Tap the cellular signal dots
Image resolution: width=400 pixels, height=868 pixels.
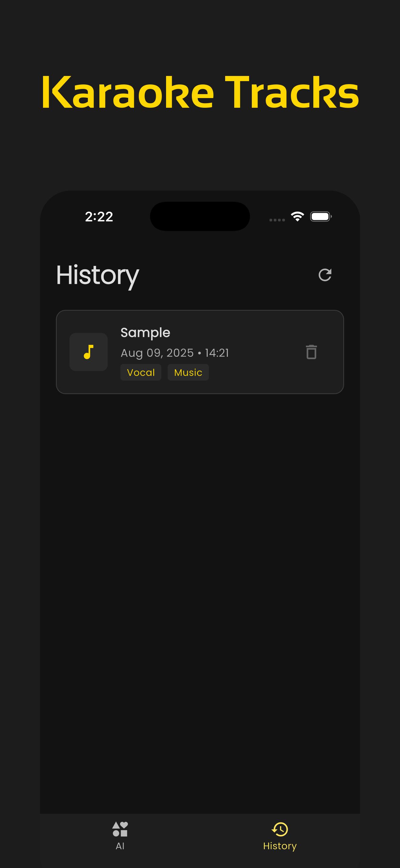coord(277,220)
